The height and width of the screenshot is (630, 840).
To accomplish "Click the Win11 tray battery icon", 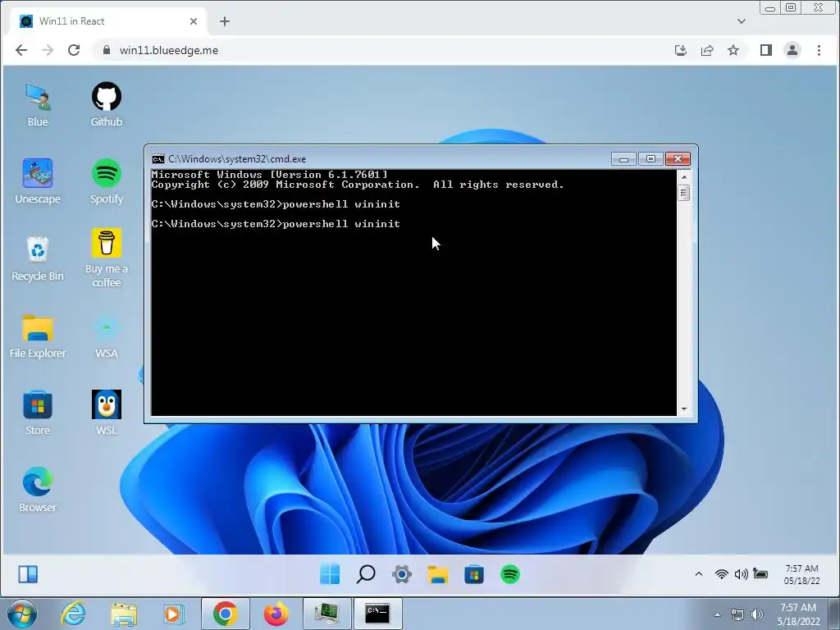I will (x=760, y=573).
